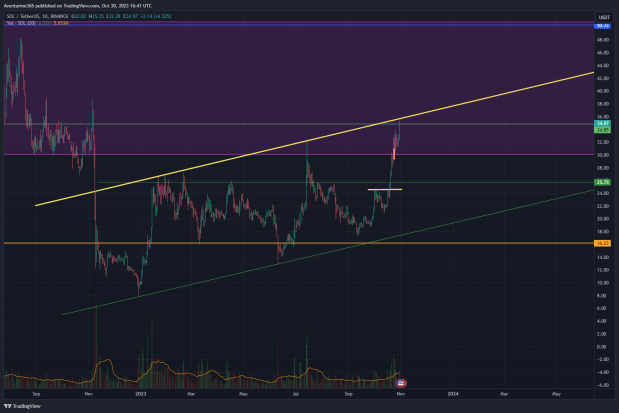Click the final May label on time axis

(556, 394)
